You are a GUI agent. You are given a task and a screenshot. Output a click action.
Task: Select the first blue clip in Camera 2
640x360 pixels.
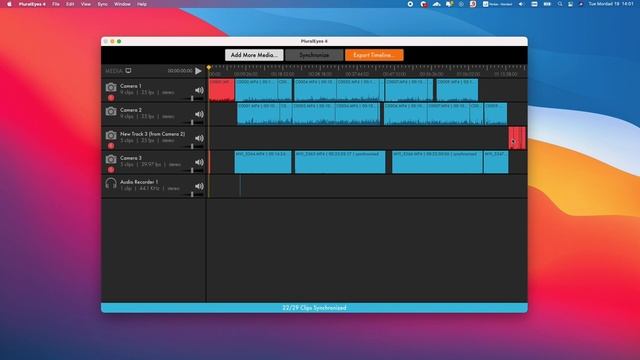click(x=258, y=114)
